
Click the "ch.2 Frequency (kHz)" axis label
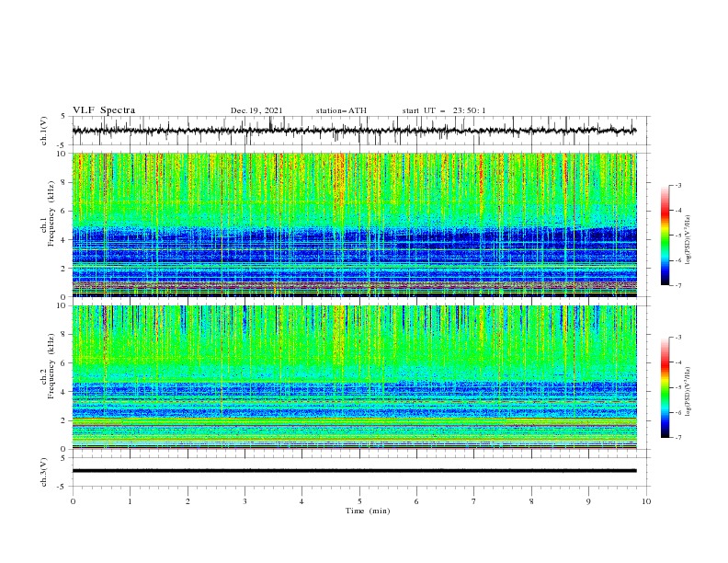pos(48,366)
